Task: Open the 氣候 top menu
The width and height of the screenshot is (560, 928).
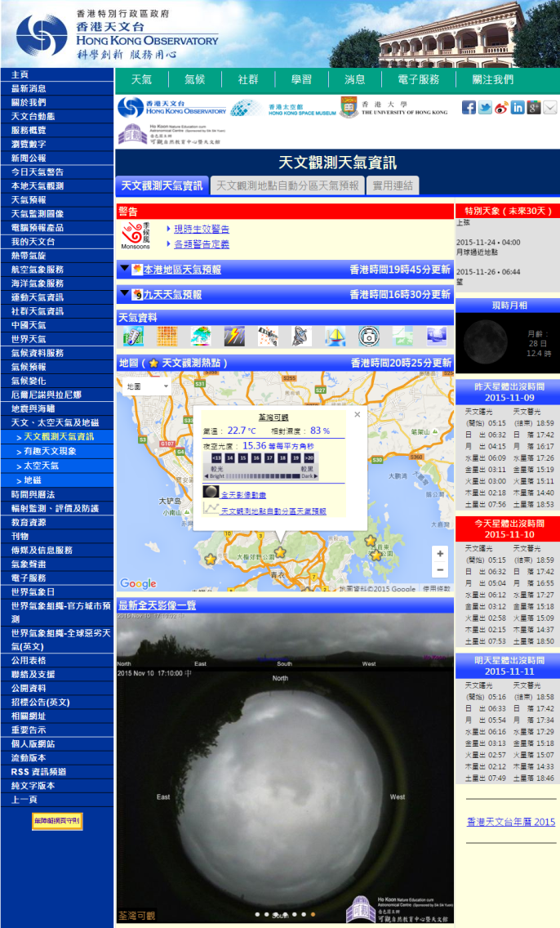Action: point(195,79)
